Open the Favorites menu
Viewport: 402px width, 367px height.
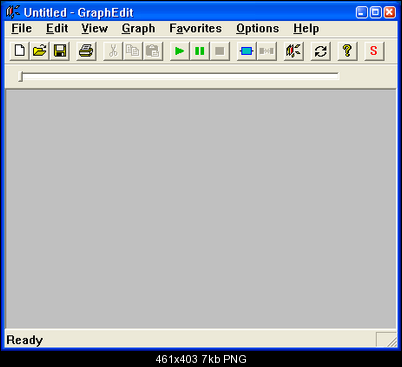(x=195, y=28)
